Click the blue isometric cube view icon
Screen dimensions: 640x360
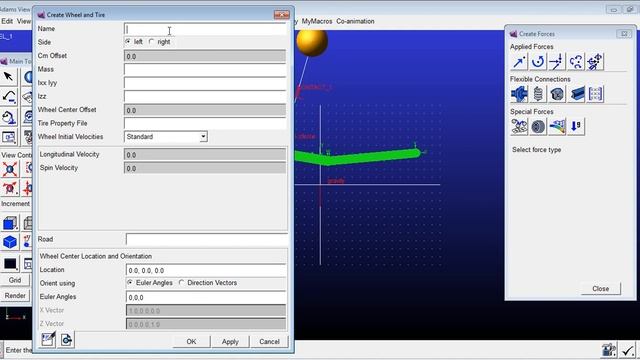[9, 242]
